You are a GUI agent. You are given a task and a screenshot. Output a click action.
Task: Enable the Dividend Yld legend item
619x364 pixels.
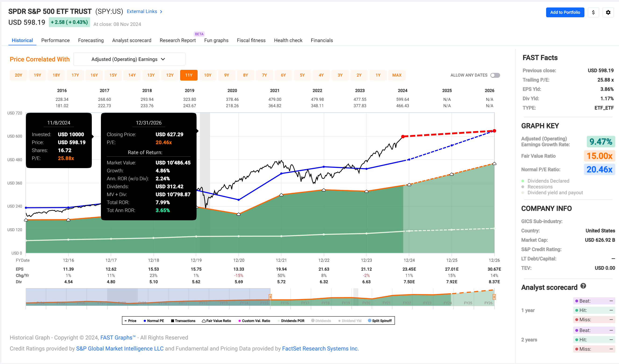point(350,321)
